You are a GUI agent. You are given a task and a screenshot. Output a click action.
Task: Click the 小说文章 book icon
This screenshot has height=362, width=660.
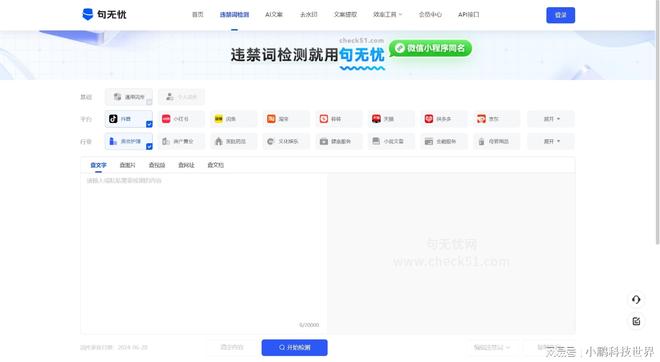click(376, 141)
